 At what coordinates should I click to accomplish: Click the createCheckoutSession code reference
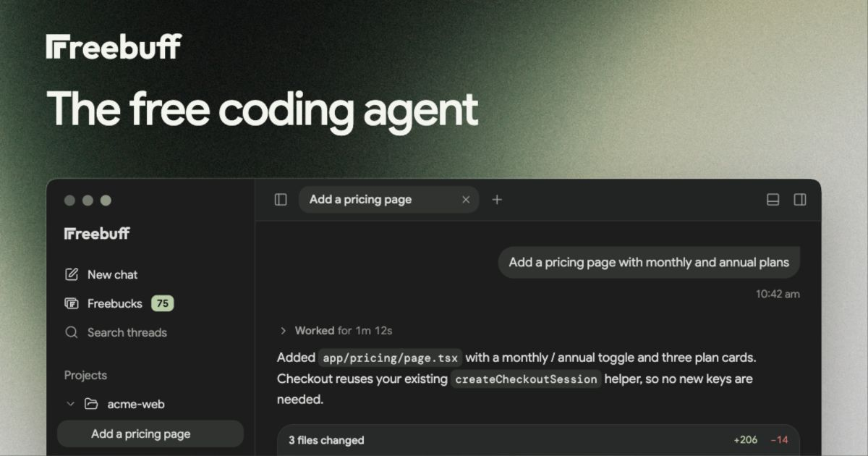tap(526, 379)
